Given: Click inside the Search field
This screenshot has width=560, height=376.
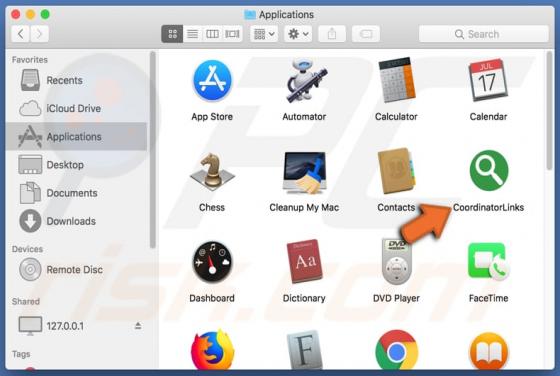Looking at the screenshot, I should (x=484, y=34).
